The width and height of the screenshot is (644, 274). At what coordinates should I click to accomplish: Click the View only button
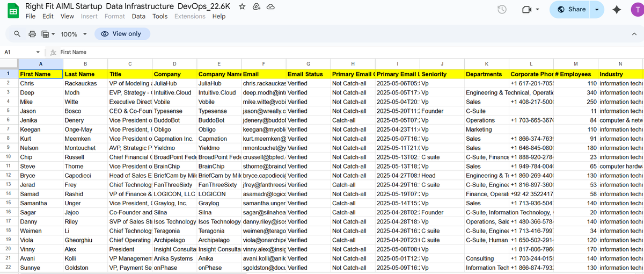pyautogui.click(x=122, y=34)
